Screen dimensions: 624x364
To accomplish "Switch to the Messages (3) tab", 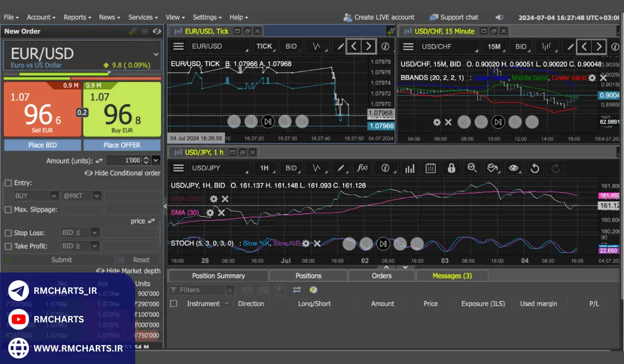I will (x=452, y=276).
